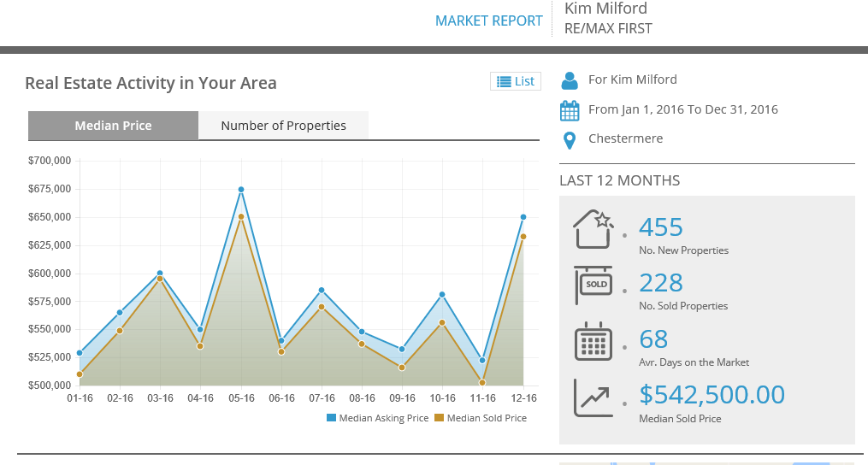
Task: Click the SOLD sign icon
Action: click(x=593, y=285)
